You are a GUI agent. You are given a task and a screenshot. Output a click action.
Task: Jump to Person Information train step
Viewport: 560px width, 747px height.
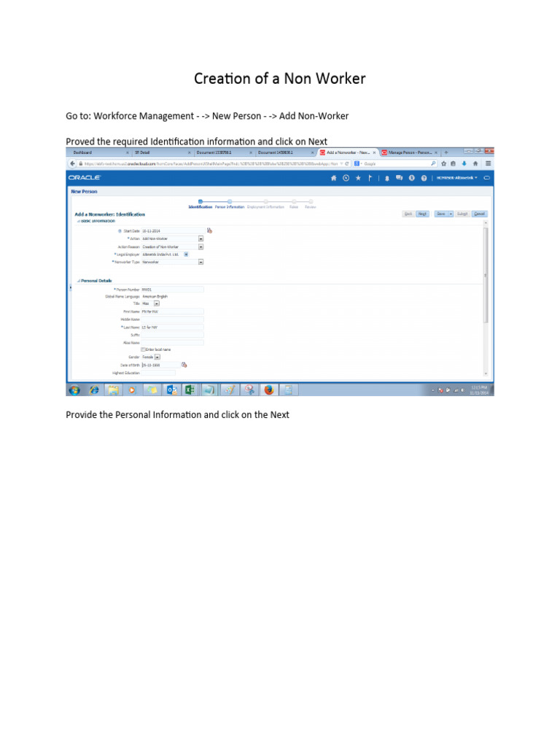click(x=230, y=204)
